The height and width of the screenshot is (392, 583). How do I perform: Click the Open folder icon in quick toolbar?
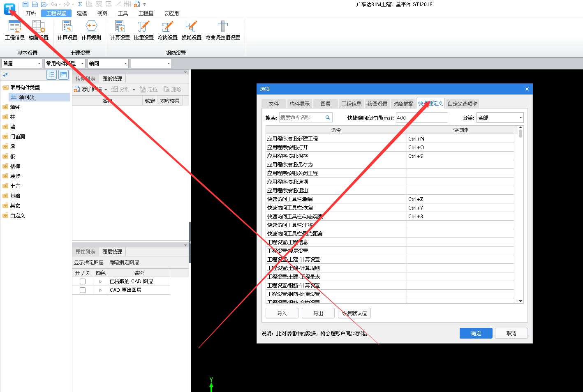pyautogui.click(x=44, y=4)
